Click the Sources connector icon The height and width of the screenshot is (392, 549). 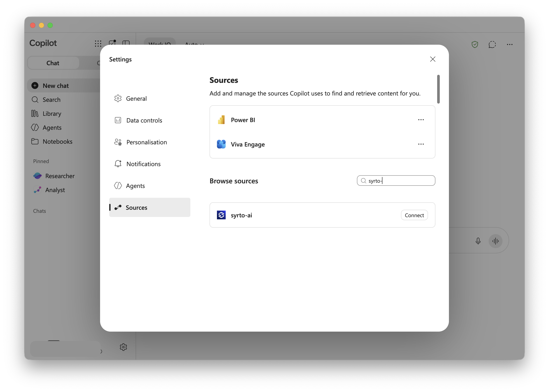[118, 207]
